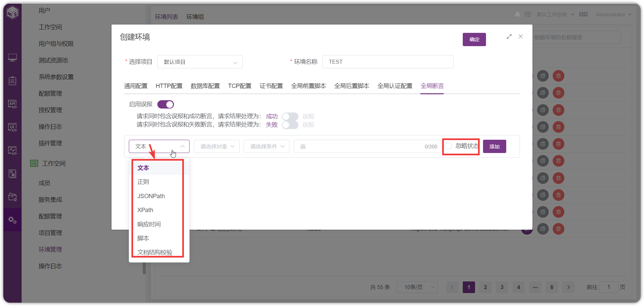The width and height of the screenshot is (644, 306).
Task: Open the report statistics sidebar icon
Action: click(x=12, y=174)
